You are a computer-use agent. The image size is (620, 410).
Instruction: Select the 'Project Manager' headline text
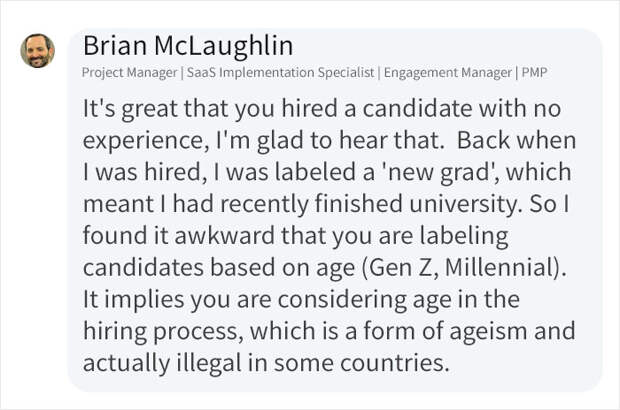tap(130, 73)
